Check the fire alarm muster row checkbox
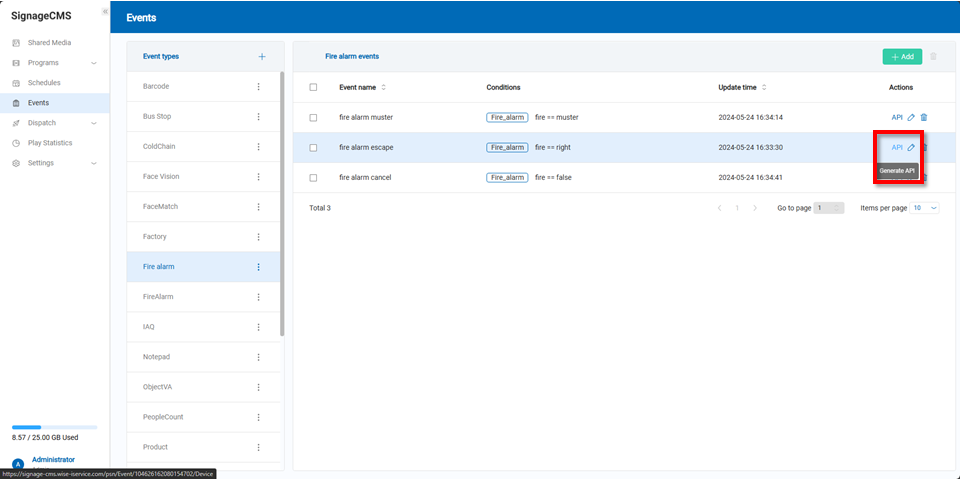 (313, 117)
